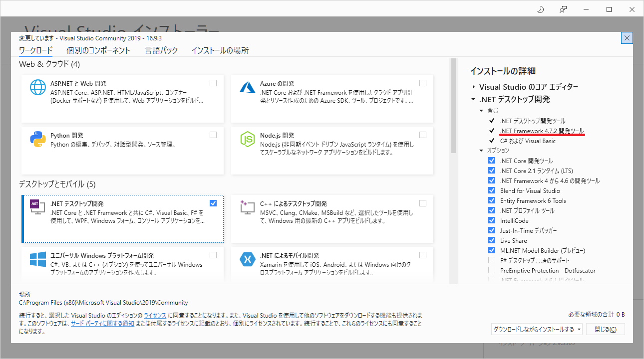644x359 pixels.
Task: Uncheck the Live Share option
Action: [x=492, y=240]
